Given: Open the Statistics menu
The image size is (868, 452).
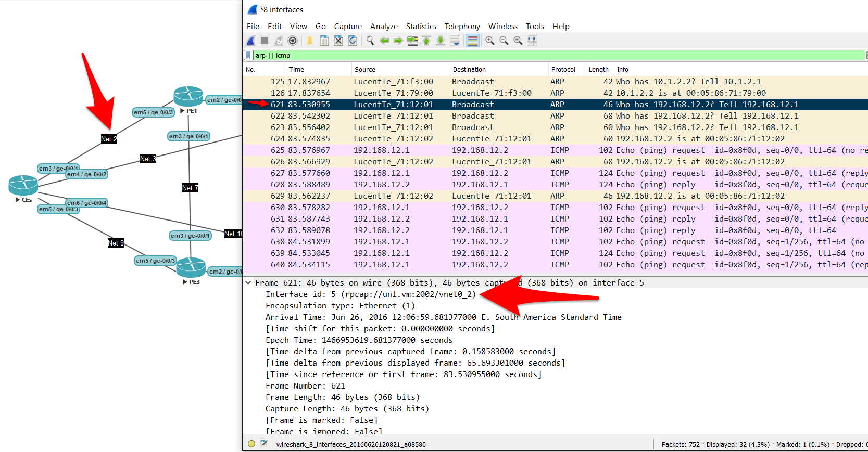Looking at the screenshot, I should [x=421, y=27].
